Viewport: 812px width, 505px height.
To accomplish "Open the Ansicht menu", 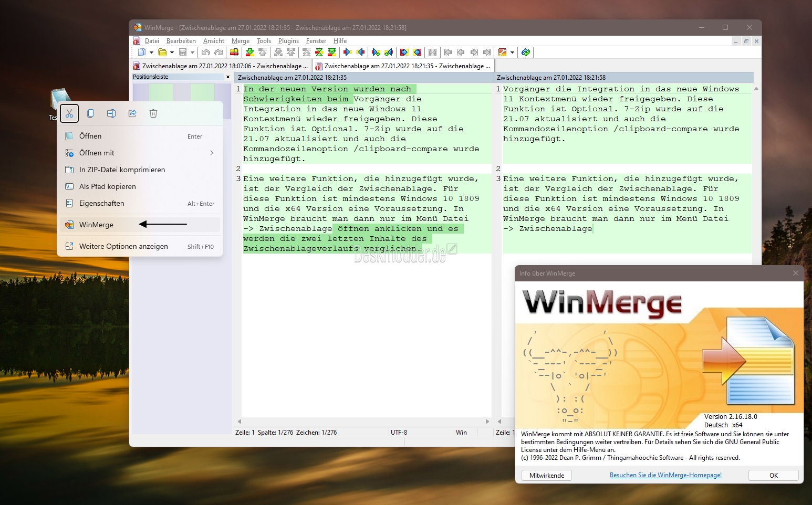I will pos(214,41).
